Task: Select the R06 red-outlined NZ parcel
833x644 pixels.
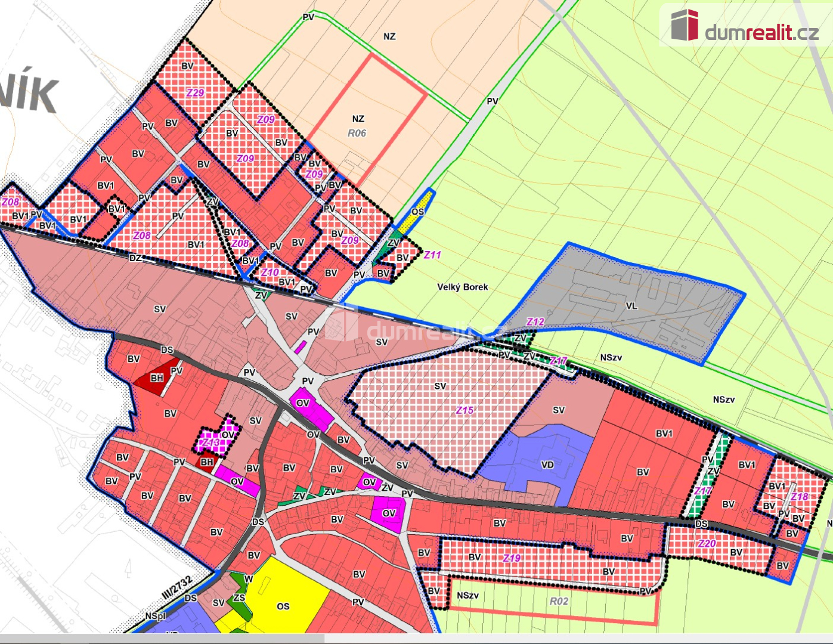Action: 366,119
